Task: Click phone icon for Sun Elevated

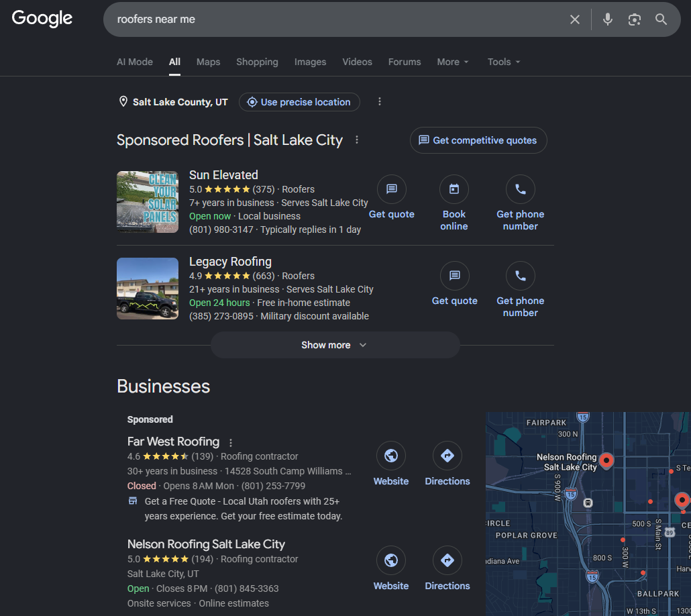Action: 521,189
